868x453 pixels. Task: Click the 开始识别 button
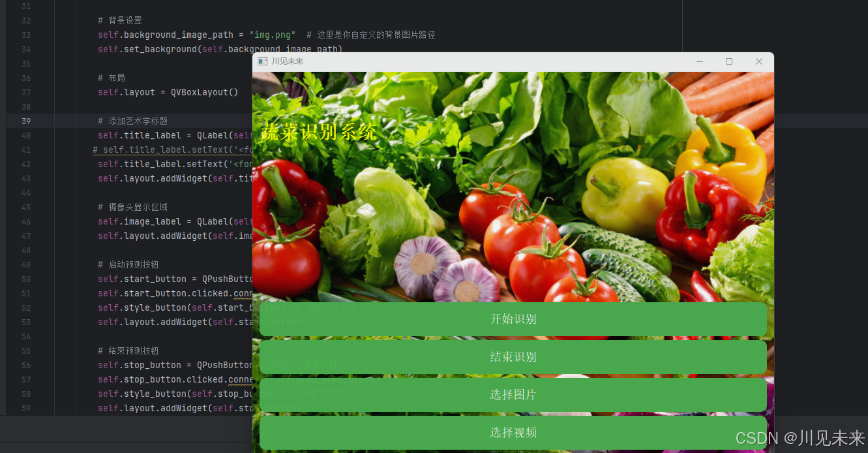point(513,319)
